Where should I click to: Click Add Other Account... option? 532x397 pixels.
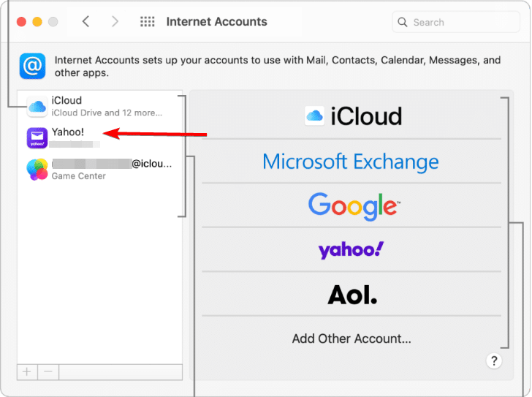[351, 339]
